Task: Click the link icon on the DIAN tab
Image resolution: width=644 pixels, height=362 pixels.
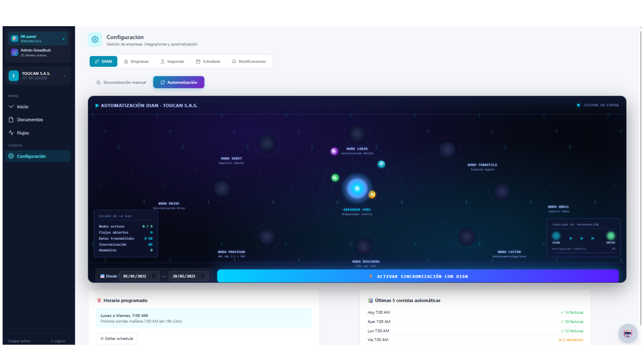Action: tap(97, 62)
